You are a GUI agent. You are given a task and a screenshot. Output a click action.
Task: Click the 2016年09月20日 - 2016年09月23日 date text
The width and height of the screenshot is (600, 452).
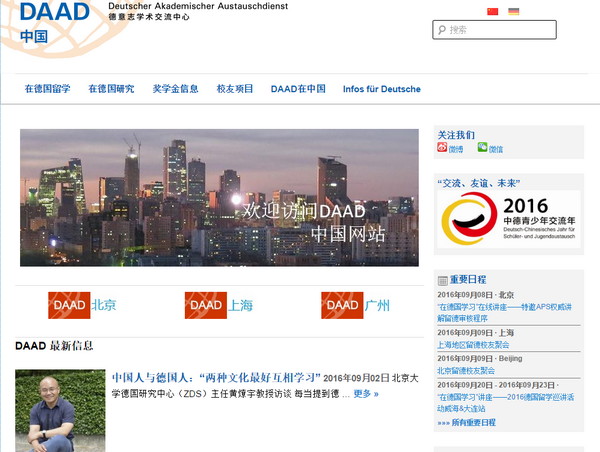[x=497, y=385]
